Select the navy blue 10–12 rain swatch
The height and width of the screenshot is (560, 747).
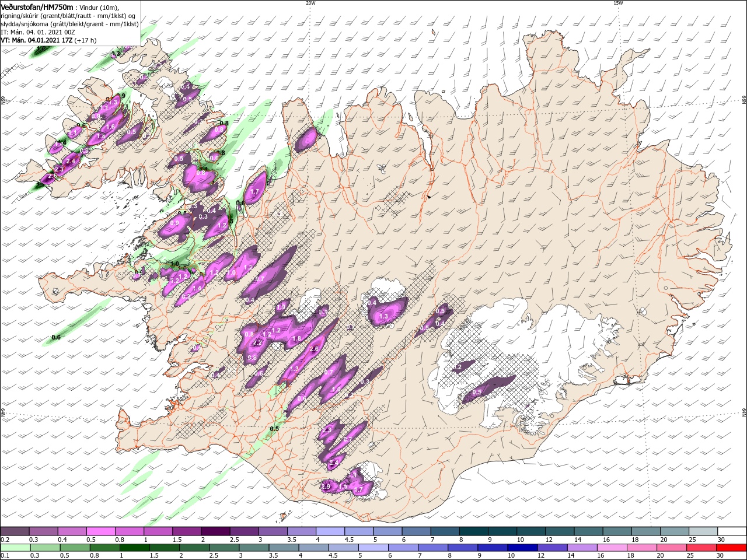pos(522,548)
